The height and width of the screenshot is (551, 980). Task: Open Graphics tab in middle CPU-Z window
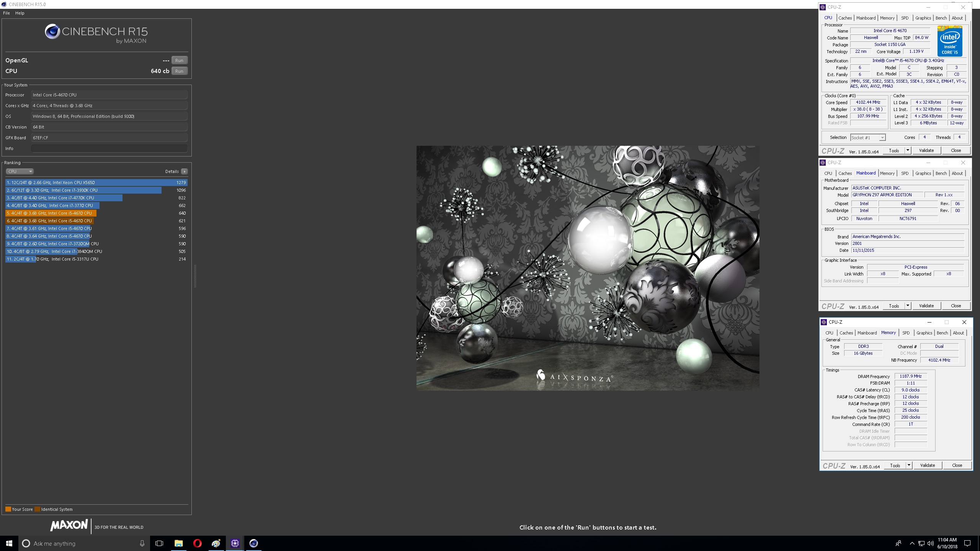pos(923,173)
